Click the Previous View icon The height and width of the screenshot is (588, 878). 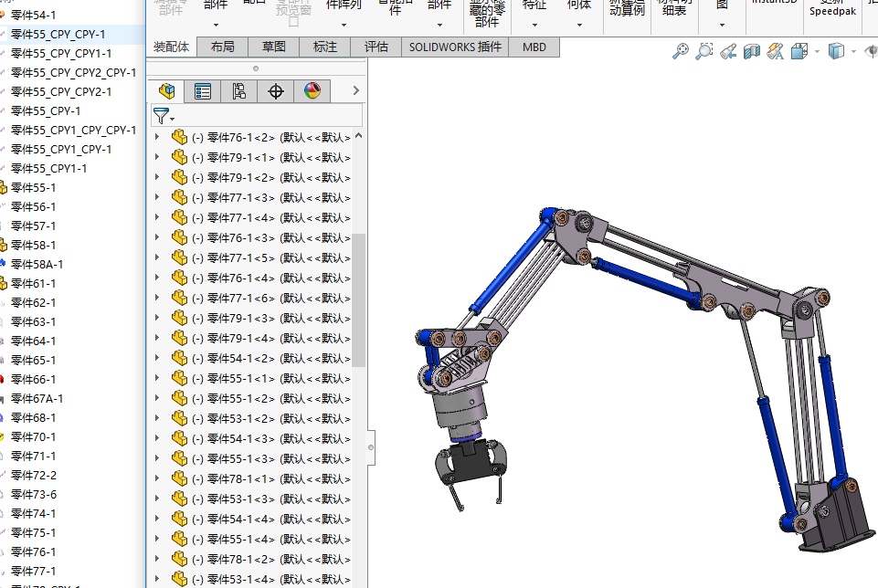(x=728, y=52)
